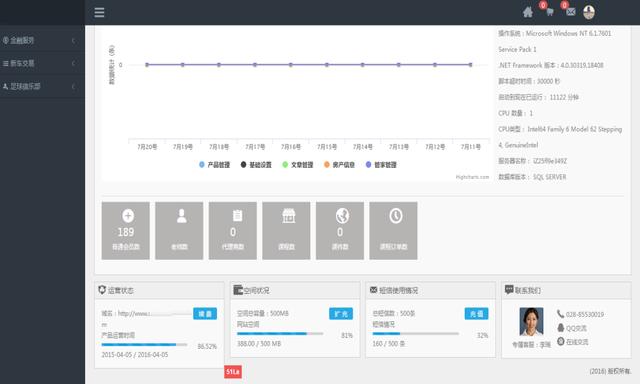Toggle the black-dot series in chart legend

256,165
